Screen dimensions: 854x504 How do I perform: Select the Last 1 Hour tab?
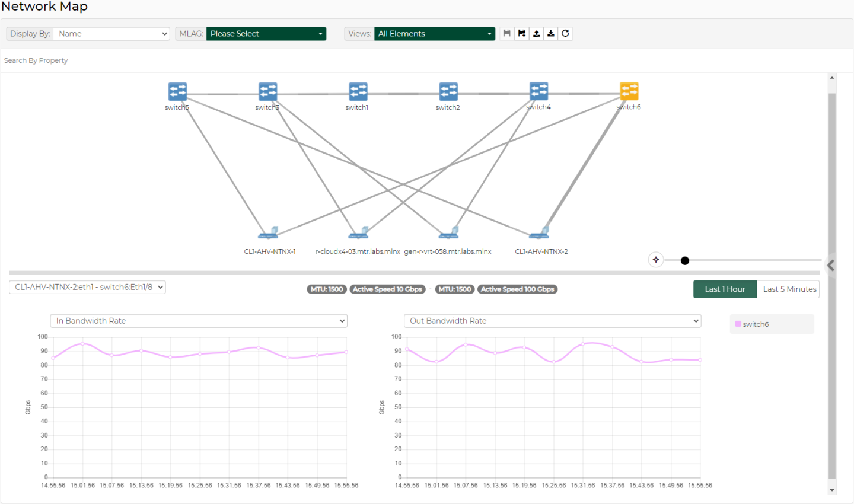(x=725, y=289)
